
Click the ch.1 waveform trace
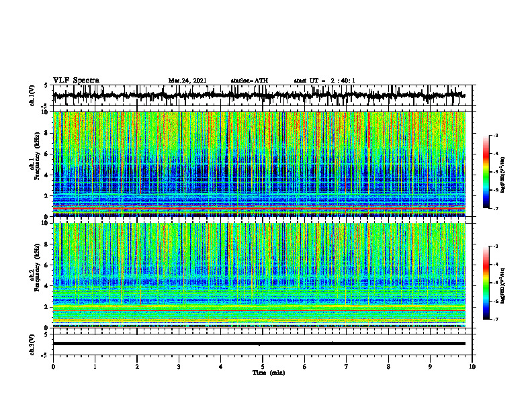coord(259,95)
